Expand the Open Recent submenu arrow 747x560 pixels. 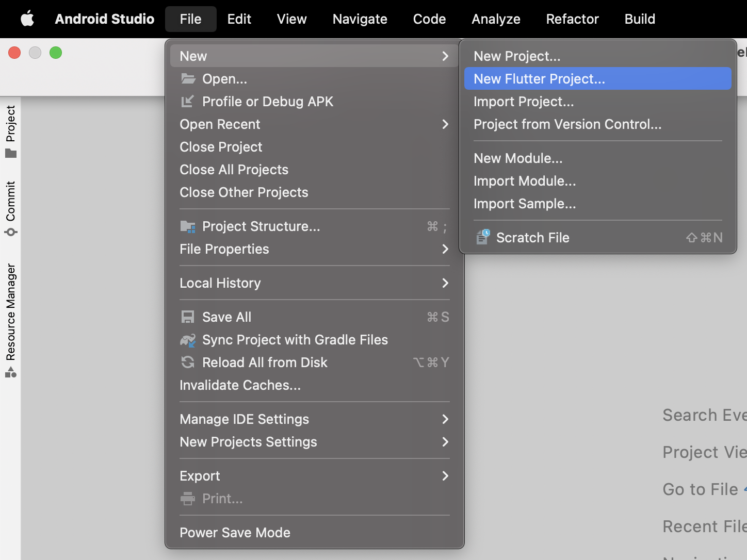445,124
